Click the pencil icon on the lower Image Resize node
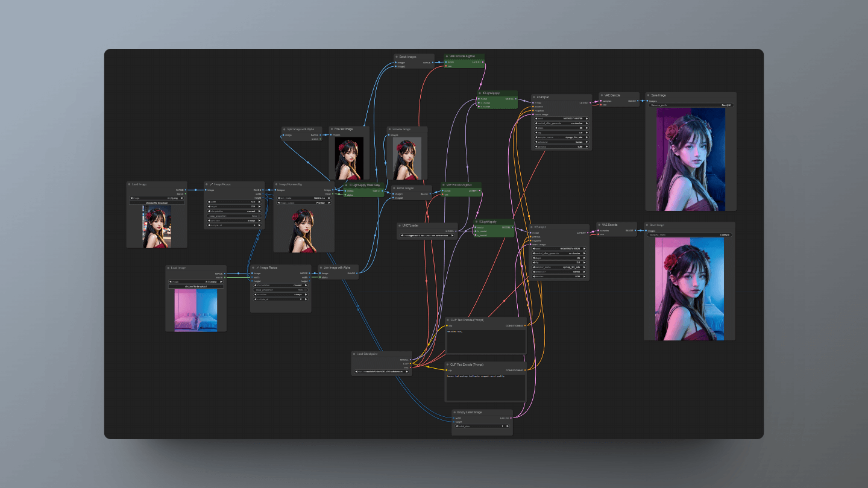This screenshot has height=488, width=868. coord(258,267)
